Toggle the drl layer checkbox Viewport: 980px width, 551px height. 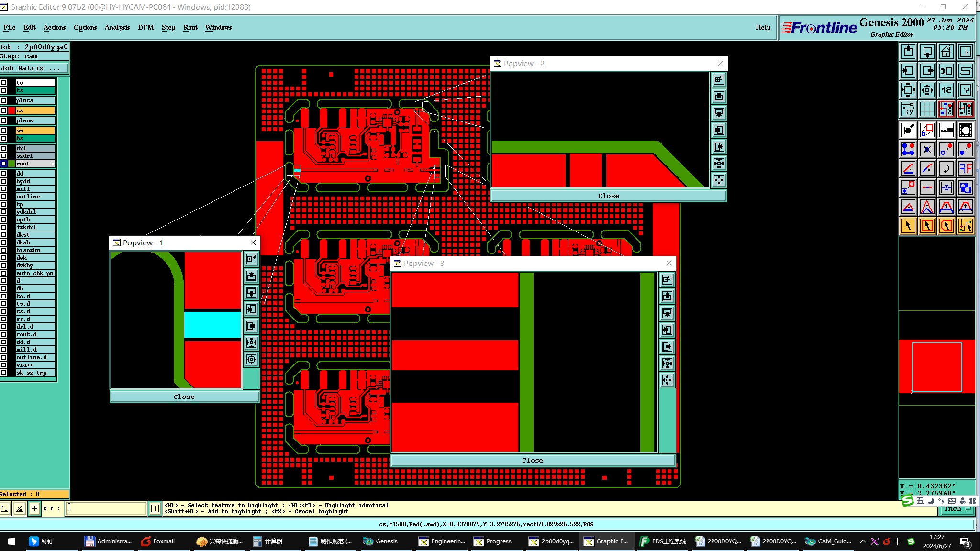click(4, 148)
